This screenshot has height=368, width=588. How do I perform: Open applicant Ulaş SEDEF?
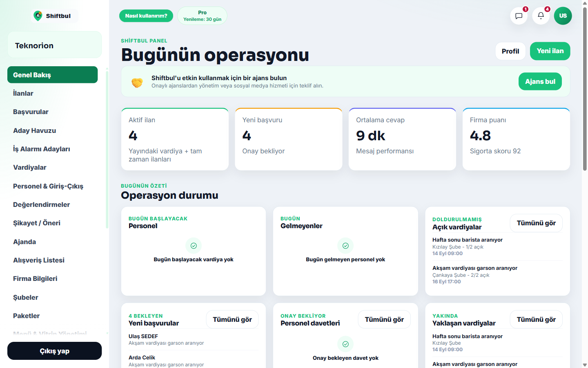point(194,339)
